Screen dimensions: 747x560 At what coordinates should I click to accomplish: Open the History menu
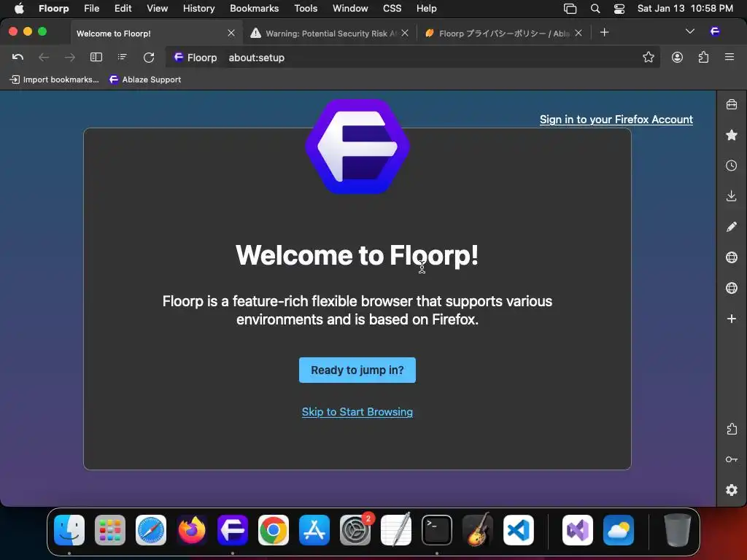198,8
